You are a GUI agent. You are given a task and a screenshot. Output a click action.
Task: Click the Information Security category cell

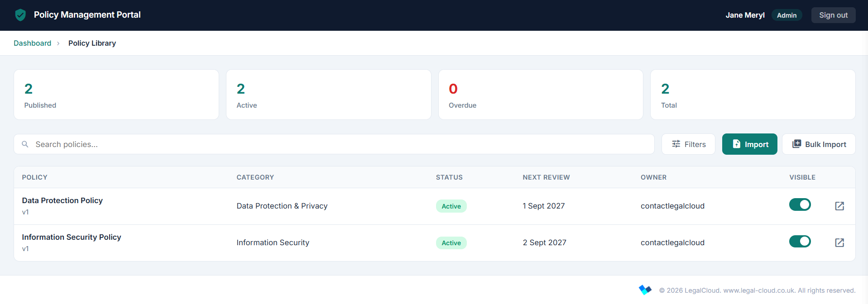click(x=273, y=242)
